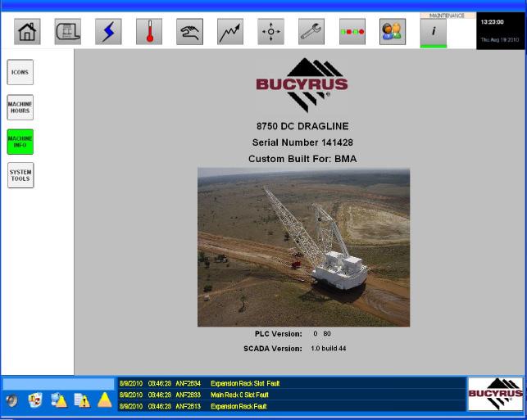Viewport: 527px width, 420px height.
Task: Open the temperature thermometer screen
Action: (x=149, y=32)
